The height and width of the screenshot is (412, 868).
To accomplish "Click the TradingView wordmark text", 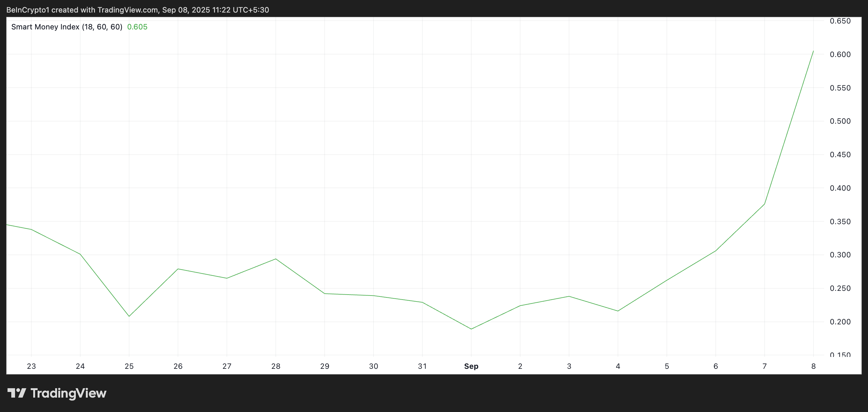I will tap(68, 393).
